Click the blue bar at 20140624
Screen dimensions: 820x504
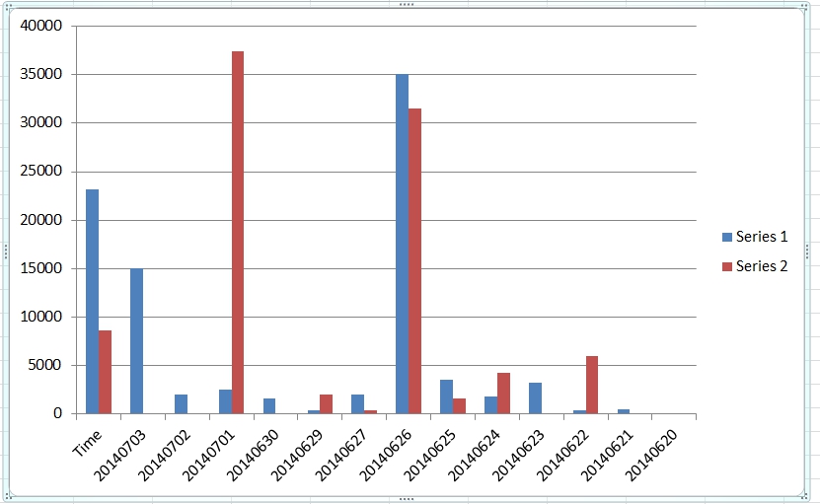491,405
